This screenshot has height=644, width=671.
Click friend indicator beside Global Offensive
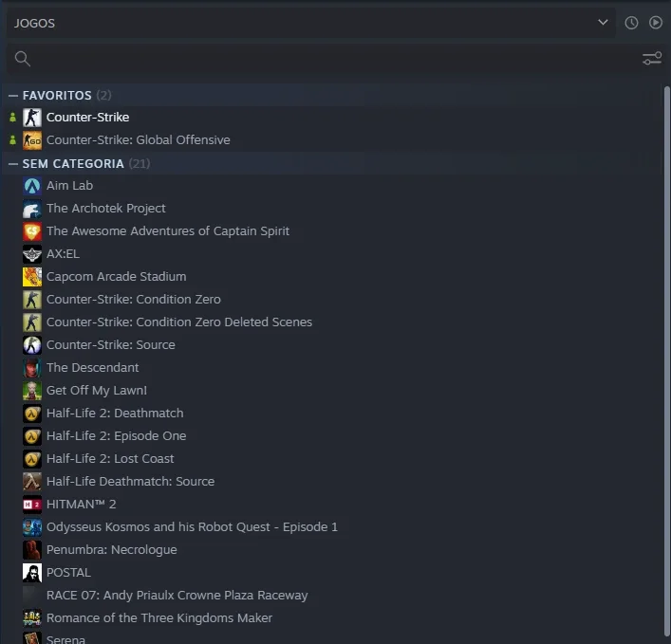click(13, 139)
